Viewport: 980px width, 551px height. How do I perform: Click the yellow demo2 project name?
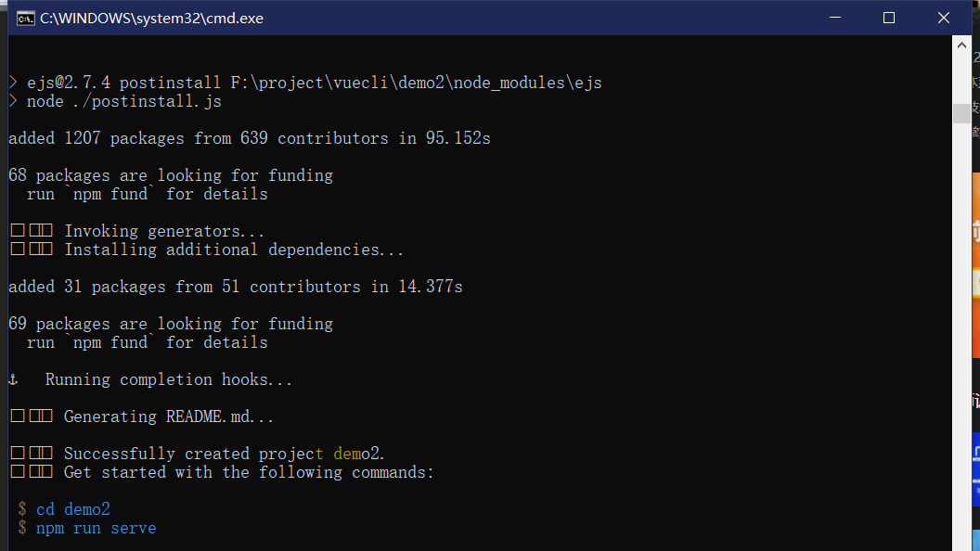coord(356,453)
